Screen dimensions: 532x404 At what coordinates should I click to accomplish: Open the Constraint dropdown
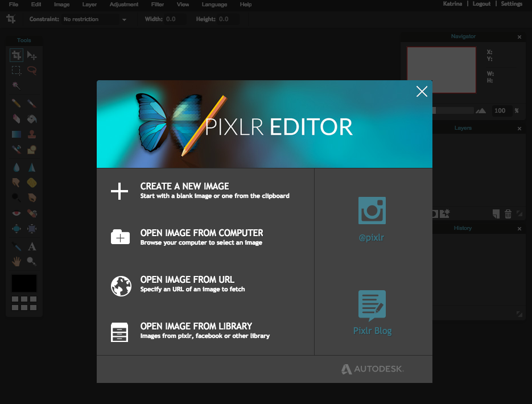(x=94, y=19)
